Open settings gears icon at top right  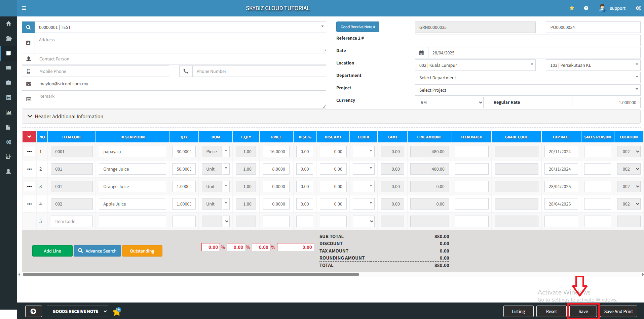click(638, 8)
